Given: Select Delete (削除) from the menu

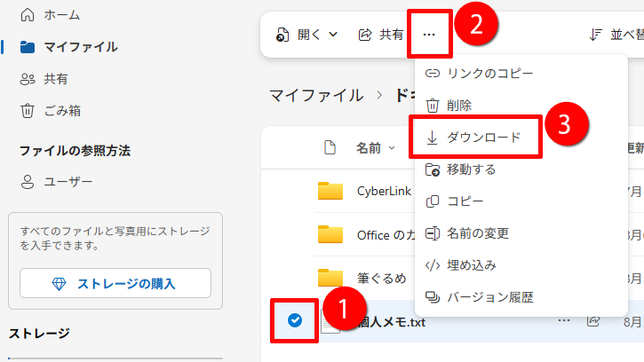Looking at the screenshot, I should pos(449,106).
